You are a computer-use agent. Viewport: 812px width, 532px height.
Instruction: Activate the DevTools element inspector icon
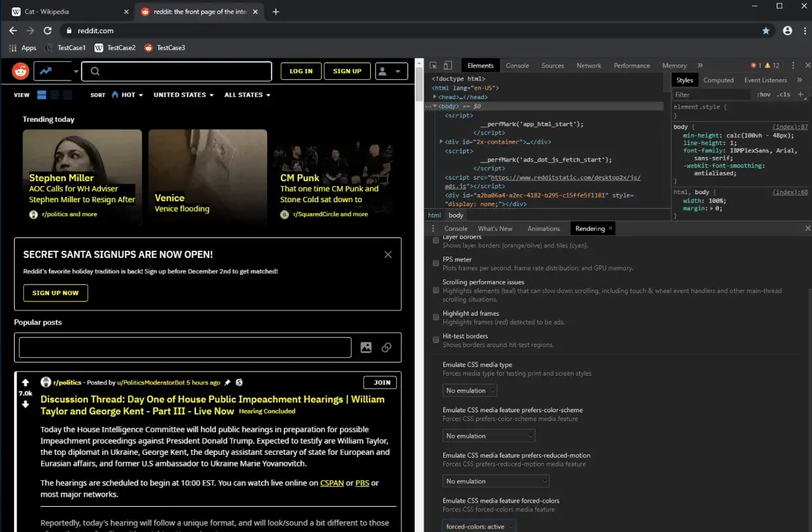433,65
